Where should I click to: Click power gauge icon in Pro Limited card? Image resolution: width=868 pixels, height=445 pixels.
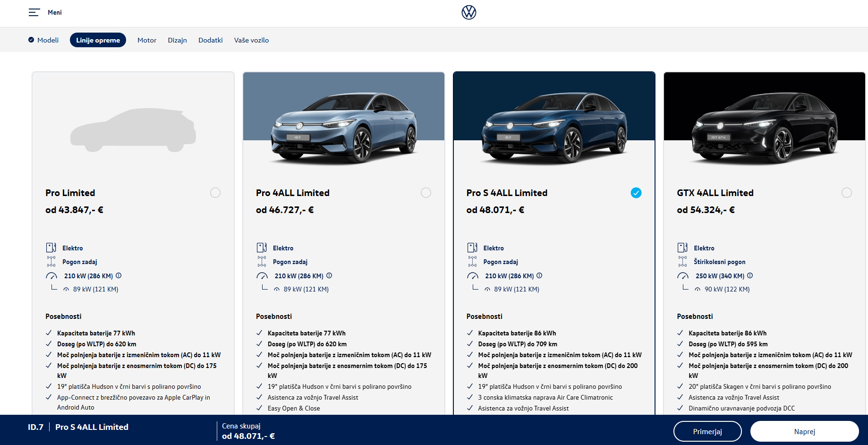[51, 276]
